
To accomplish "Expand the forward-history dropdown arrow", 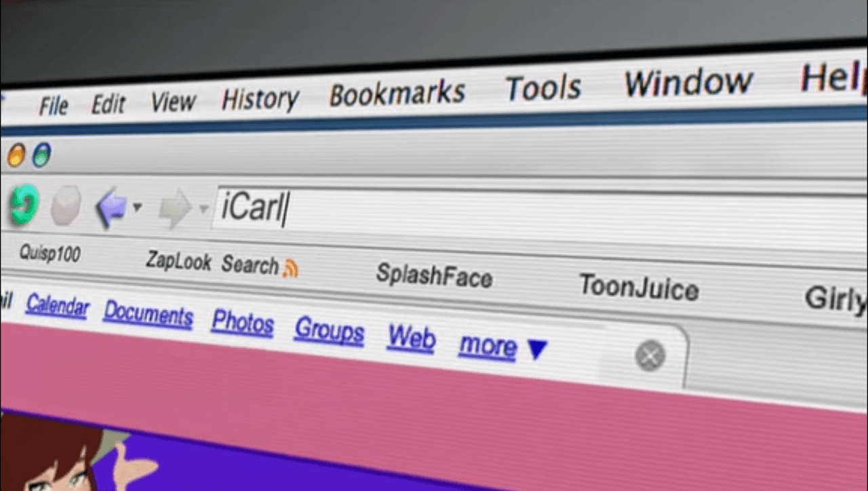I will coord(203,208).
